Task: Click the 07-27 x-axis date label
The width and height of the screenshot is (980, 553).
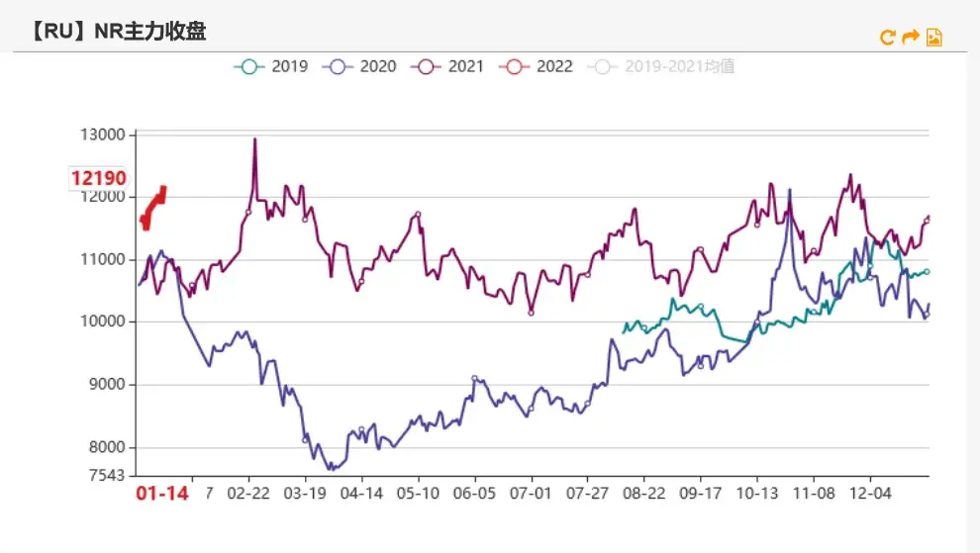Action: click(588, 493)
